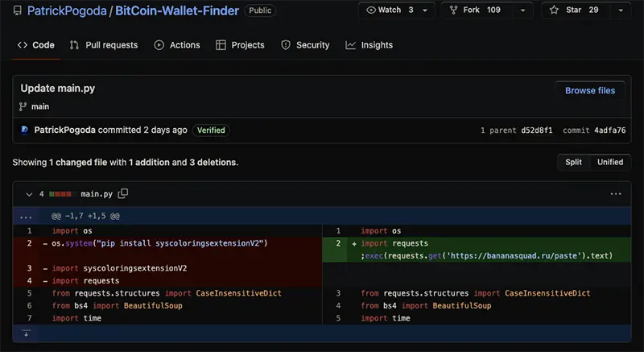Expand hidden lines above the diff hunk

(26, 216)
